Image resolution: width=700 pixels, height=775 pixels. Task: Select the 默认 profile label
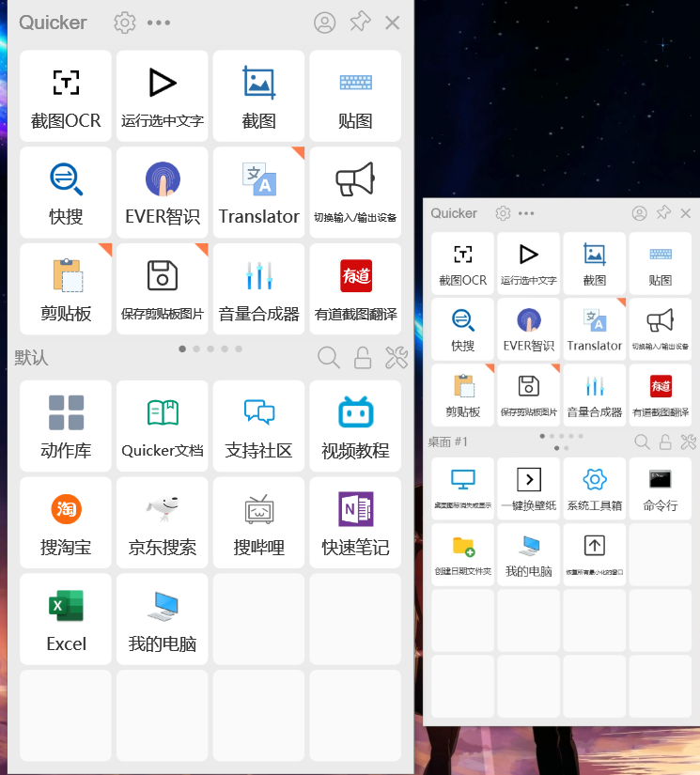click(x=31, y=357)
